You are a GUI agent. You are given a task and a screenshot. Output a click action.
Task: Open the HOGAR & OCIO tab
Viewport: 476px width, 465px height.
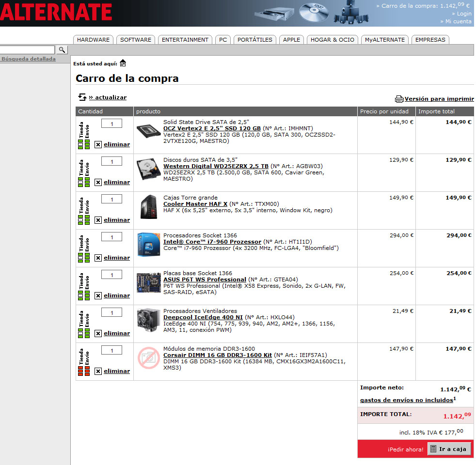(333, 40)
